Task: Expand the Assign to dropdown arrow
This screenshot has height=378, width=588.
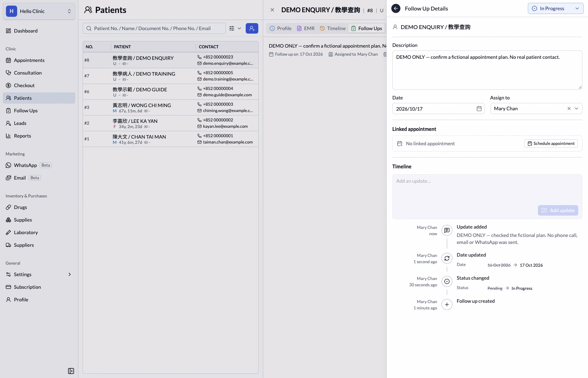Action: (x=576, y=108)
